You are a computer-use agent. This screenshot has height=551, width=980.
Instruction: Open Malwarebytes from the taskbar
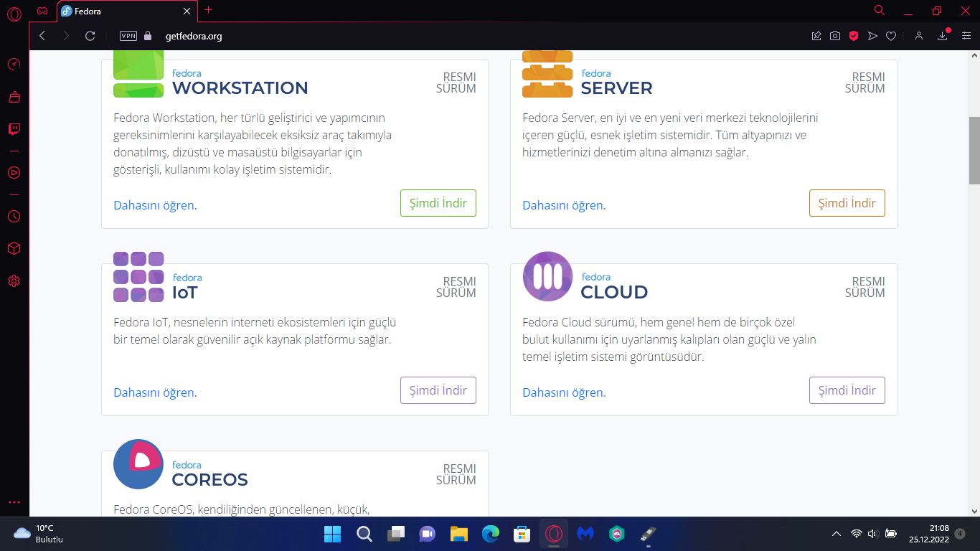click(x=585, y=534)
